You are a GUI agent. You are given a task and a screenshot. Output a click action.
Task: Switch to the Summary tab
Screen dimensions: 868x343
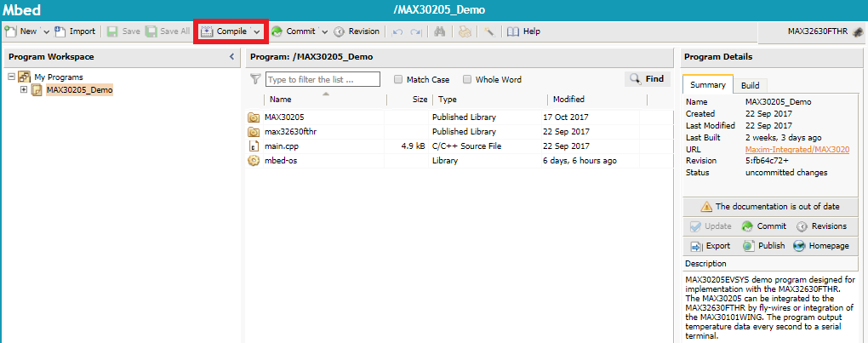pyautogui.click(x=707, y=84)
